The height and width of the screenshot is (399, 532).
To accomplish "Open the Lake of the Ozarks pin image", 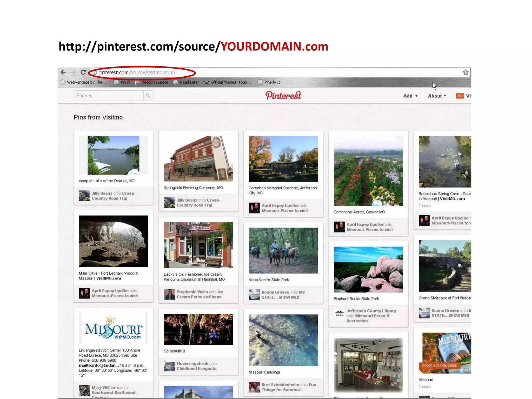I will coord(114,155).
